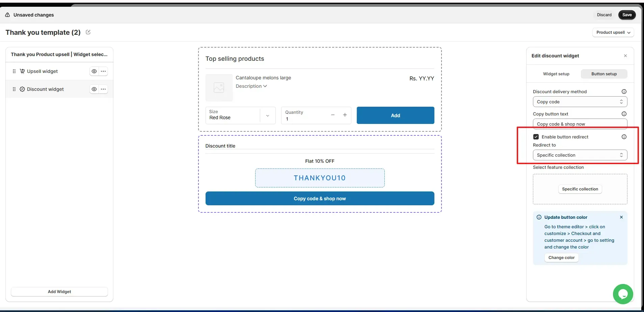
Task: Click the "Top selling products" heading
Action: coord(235,59)
